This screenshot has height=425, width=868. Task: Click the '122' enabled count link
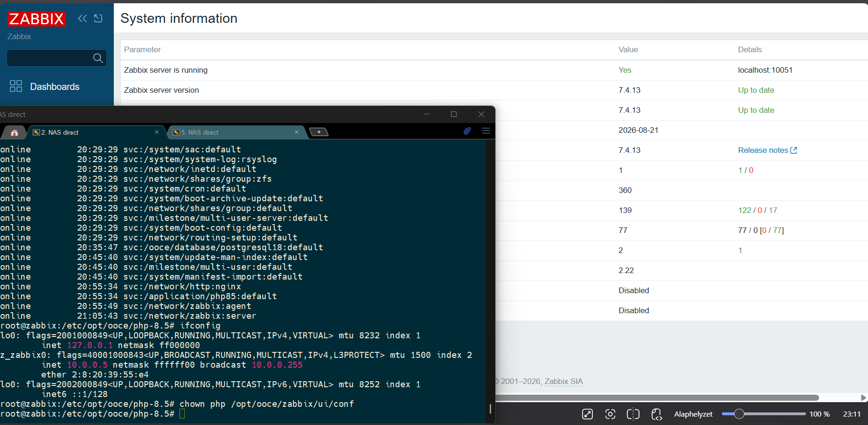tap(744, 210)
